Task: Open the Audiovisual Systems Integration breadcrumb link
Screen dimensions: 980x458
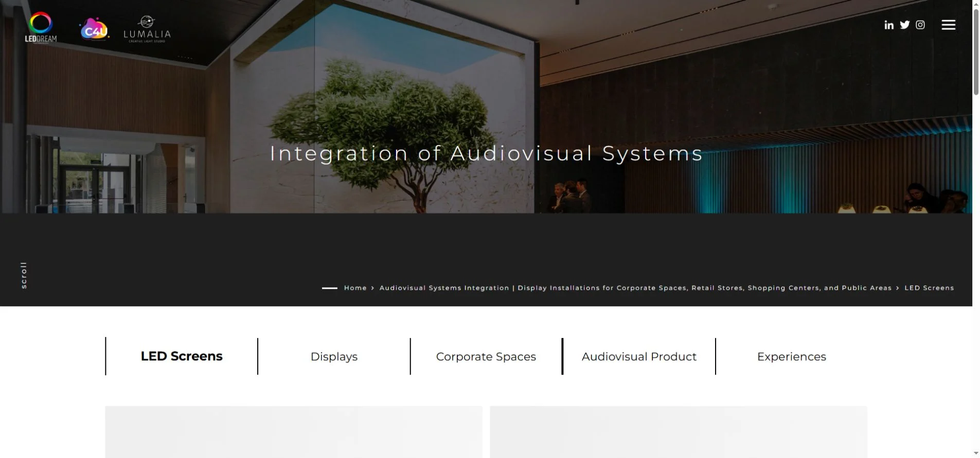Action: point(635,288)
